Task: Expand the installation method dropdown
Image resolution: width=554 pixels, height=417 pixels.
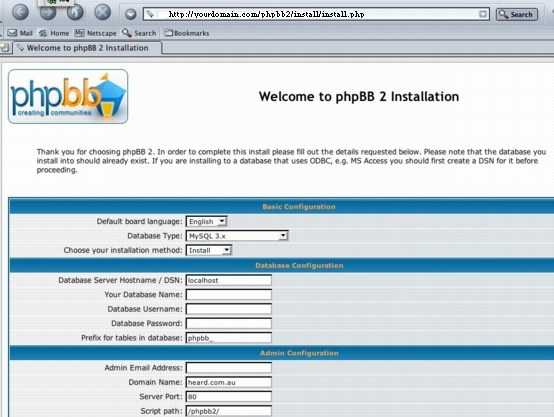Action: click(209, 250)
